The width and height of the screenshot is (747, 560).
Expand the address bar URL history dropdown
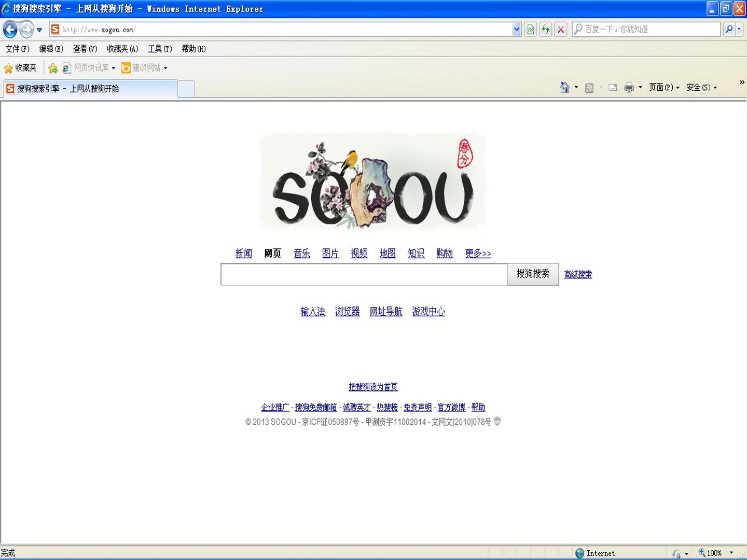[516, 30]
